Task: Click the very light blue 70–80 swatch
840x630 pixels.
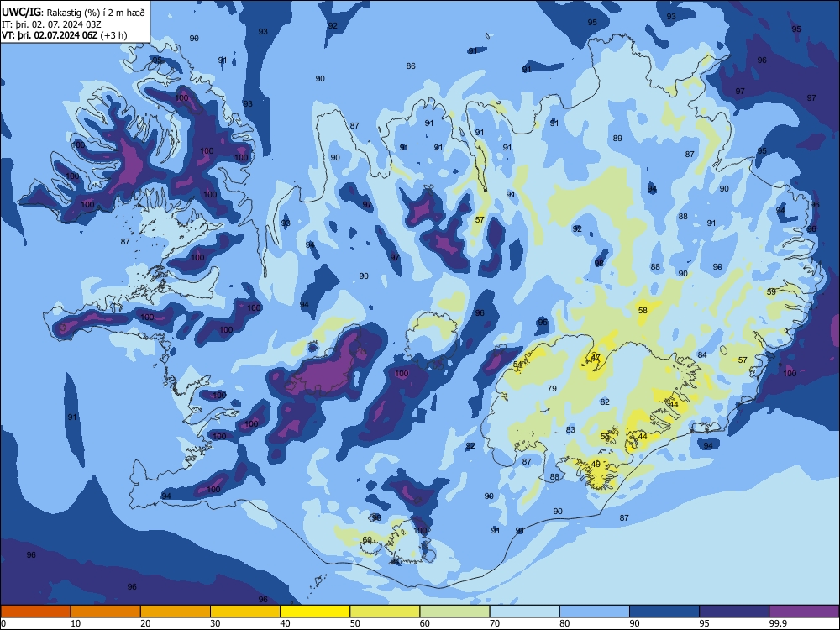Action: (524, 612)
